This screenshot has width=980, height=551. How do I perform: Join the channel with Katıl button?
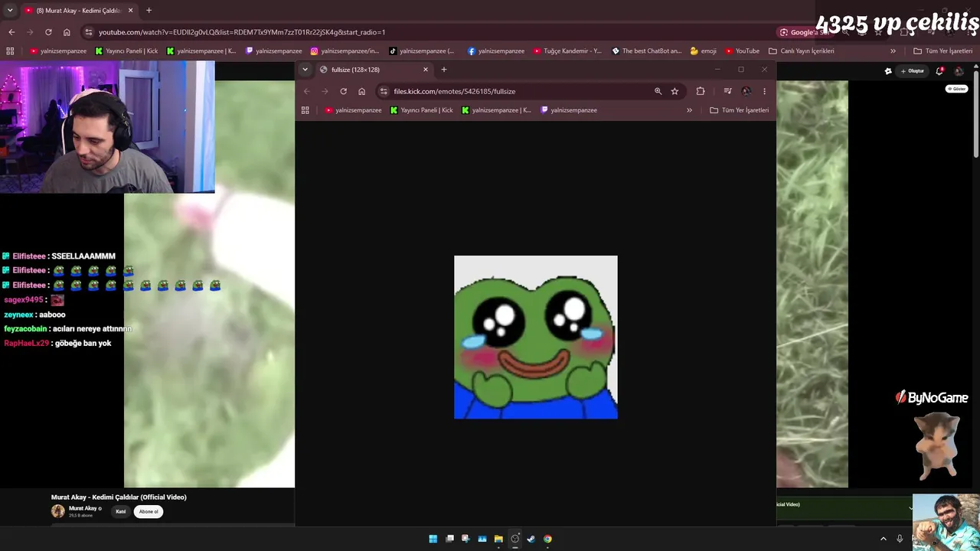pos(120,511)
